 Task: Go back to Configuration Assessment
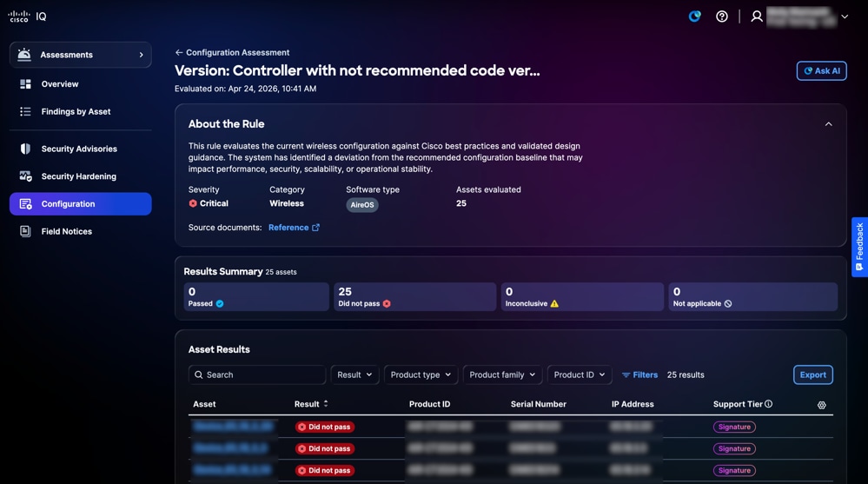(232, 53)
